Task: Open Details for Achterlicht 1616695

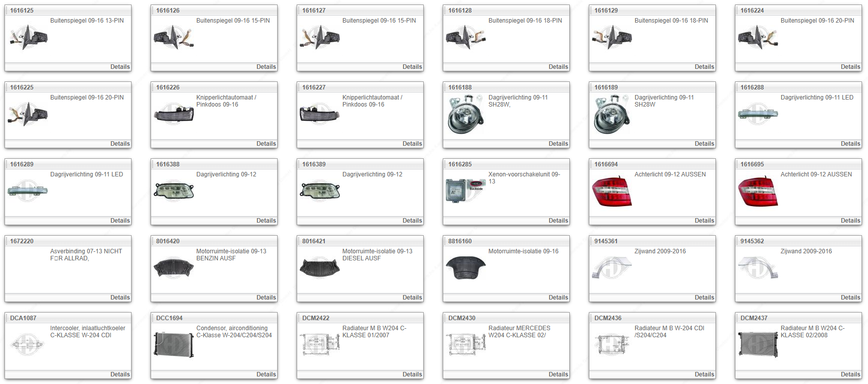Action: [850, 221]
